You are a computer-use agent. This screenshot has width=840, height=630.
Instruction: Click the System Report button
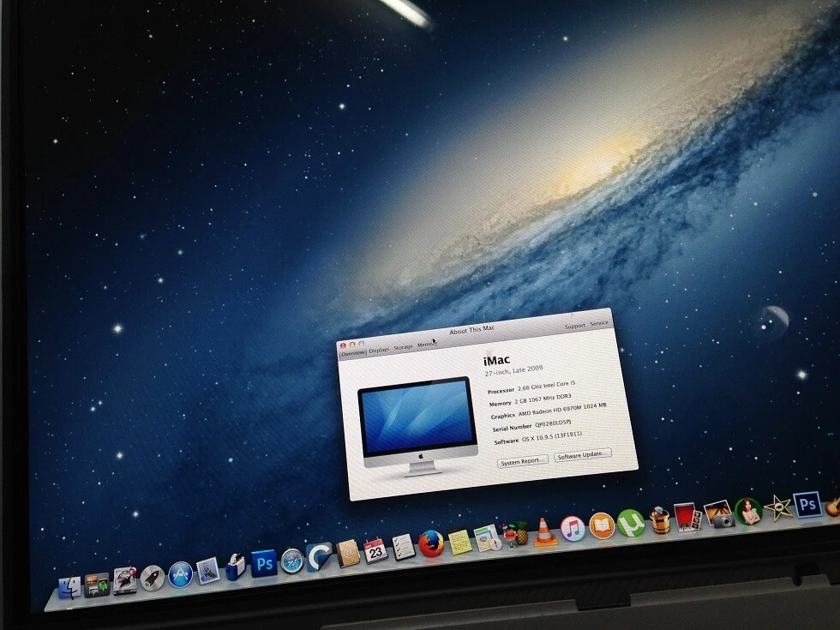(522, 461)
